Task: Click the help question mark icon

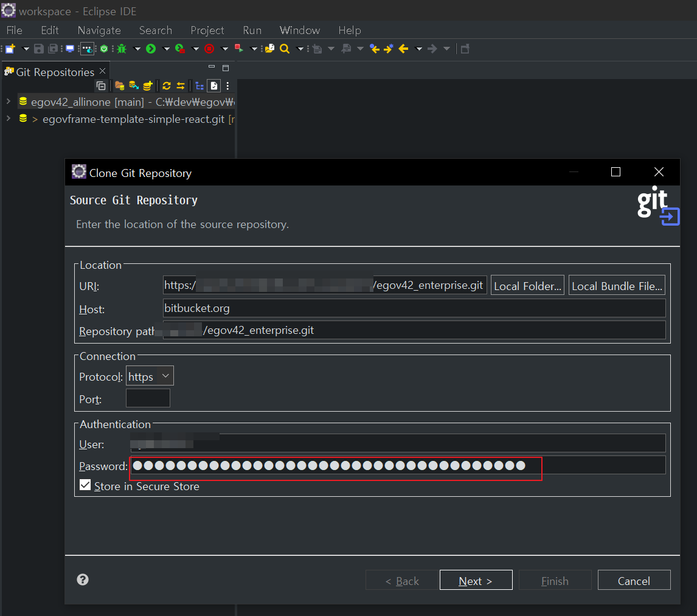Action: [x=83, y=580]
